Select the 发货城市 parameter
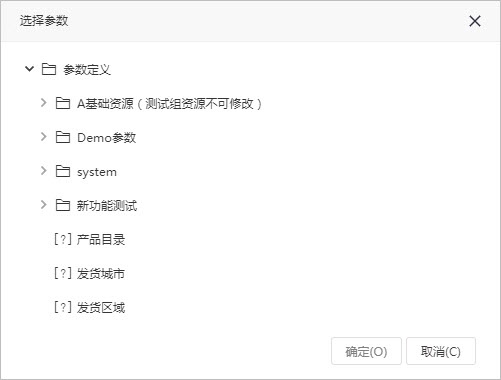Viewport: 501px width, 380px height. click(101, 274)
